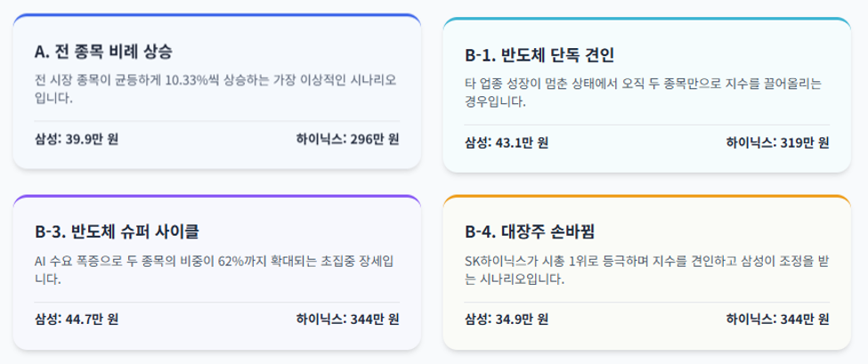Select 하이닉스 344만 원 in the B-4 card

778,320
